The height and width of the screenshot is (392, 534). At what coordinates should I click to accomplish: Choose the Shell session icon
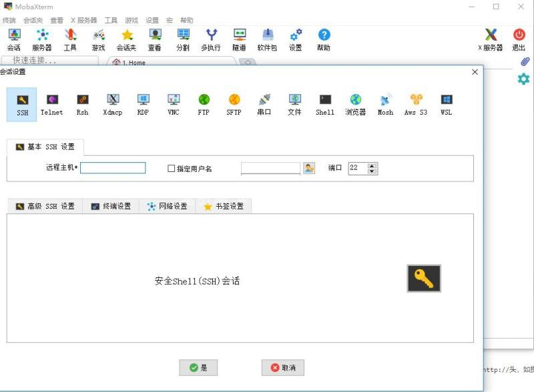click(325, 105)
